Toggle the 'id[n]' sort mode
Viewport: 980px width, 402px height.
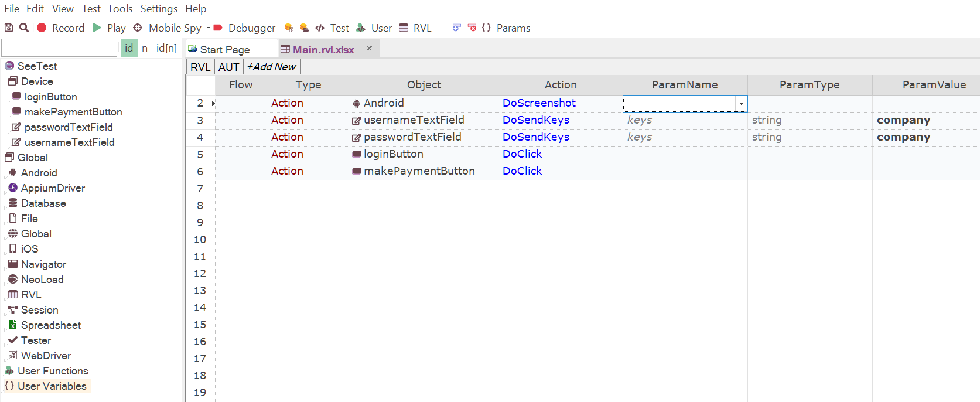(166, 48)
